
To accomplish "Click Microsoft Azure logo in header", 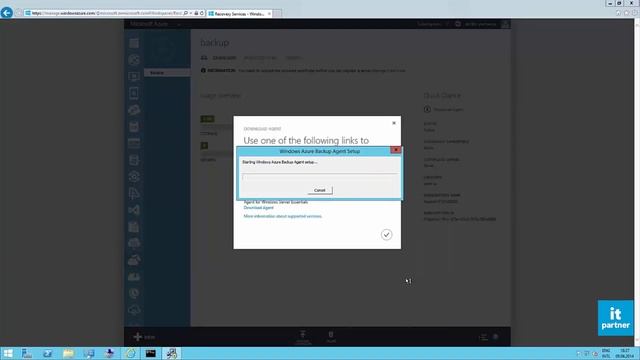I will pos(149,24).
